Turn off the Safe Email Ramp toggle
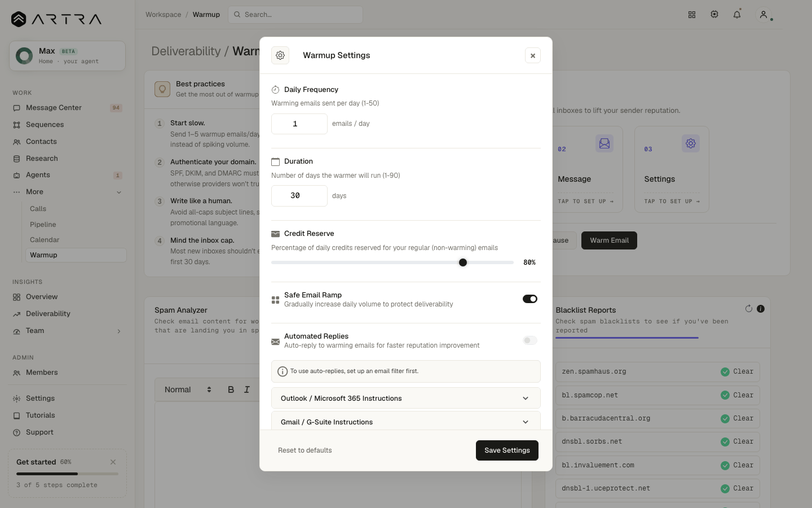 coord(530,299)
